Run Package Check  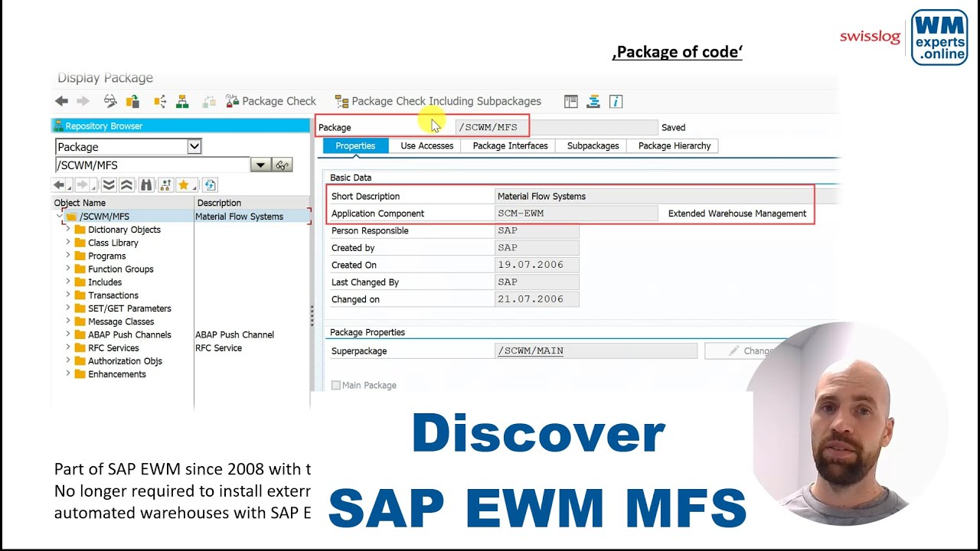[x=271, y=101]
